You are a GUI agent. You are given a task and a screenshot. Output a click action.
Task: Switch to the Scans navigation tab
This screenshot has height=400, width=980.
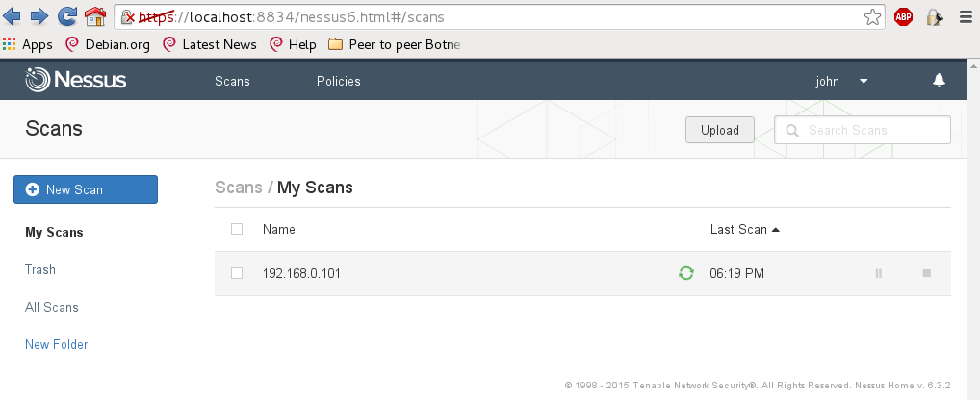point(232,81)
